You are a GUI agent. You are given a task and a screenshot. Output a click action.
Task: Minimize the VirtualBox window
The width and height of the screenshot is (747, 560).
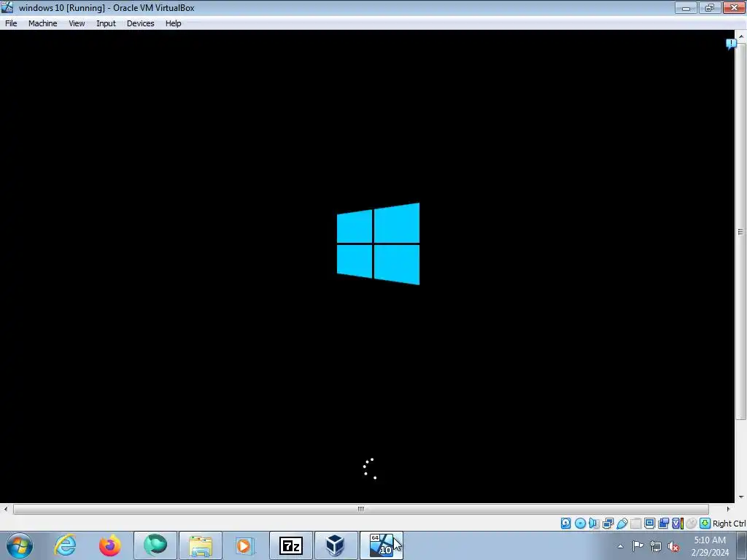pyautogui.click(x=686, y=7)
